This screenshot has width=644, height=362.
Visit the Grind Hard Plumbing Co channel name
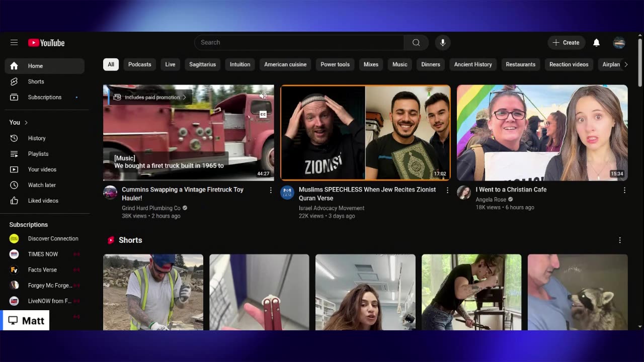[151, 208]
